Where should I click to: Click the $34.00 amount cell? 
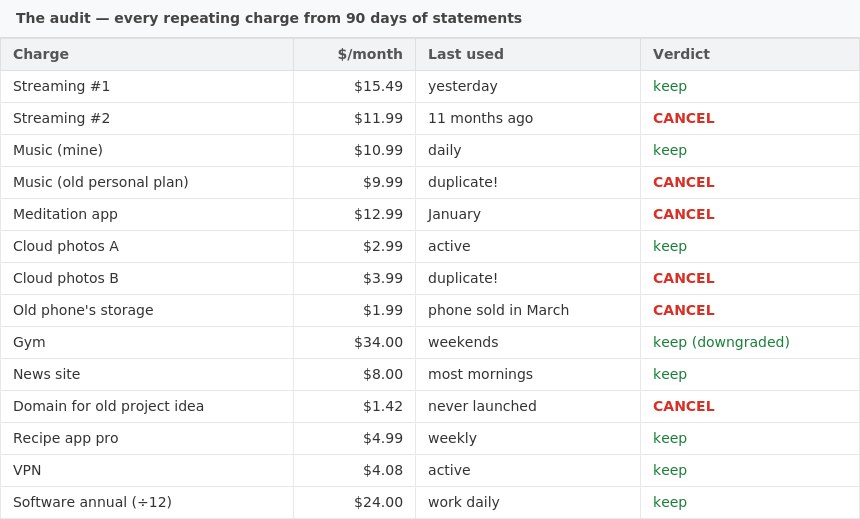(354, 342)
